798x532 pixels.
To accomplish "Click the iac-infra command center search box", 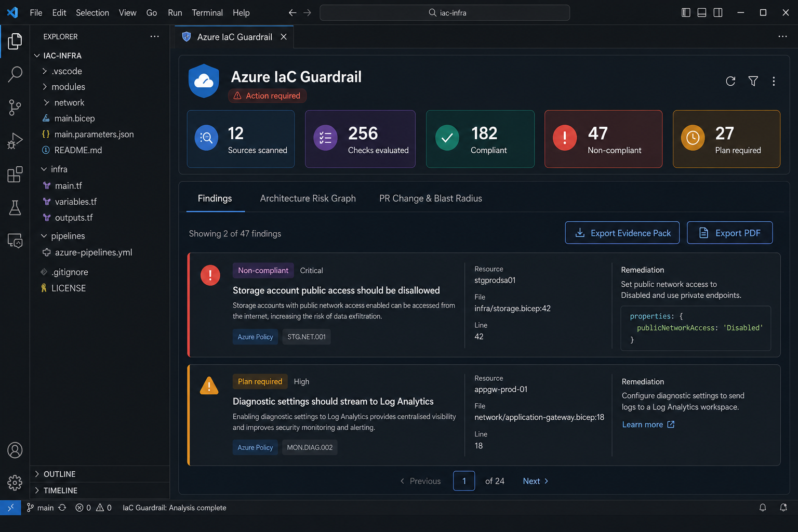I will click(x=445, y=12).
